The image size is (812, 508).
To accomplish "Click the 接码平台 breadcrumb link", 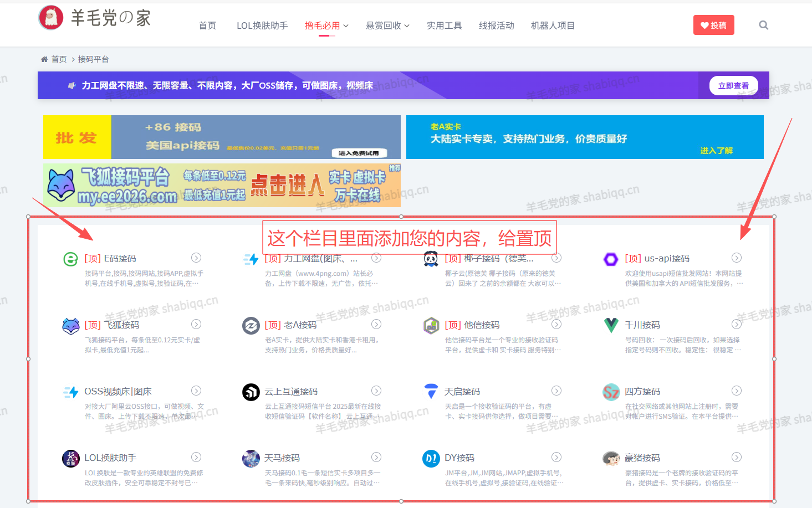I will (93, 59).
